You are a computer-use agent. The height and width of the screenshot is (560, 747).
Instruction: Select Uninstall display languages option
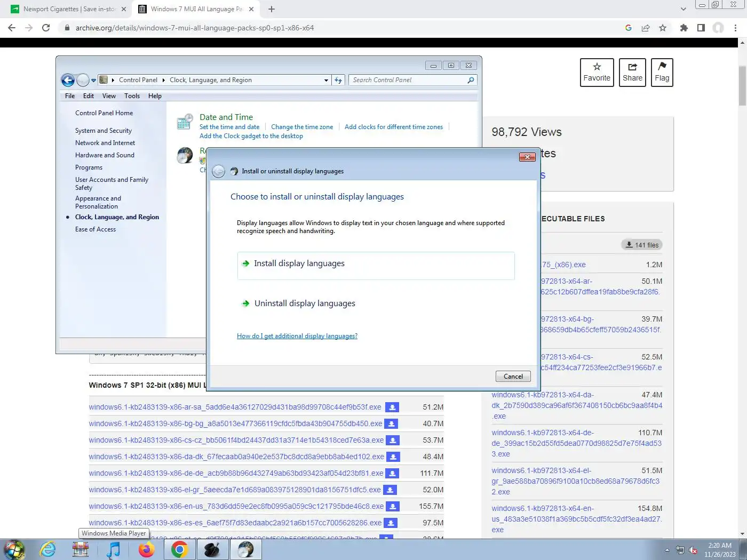point(376,303)
